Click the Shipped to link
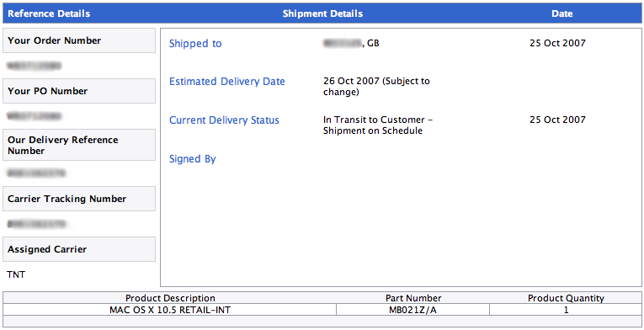This screenshot has height=330, width=644. click(195, 44)
